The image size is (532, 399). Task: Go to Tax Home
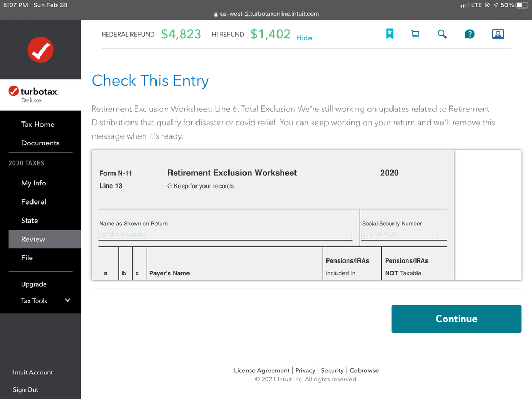[38, 124]
